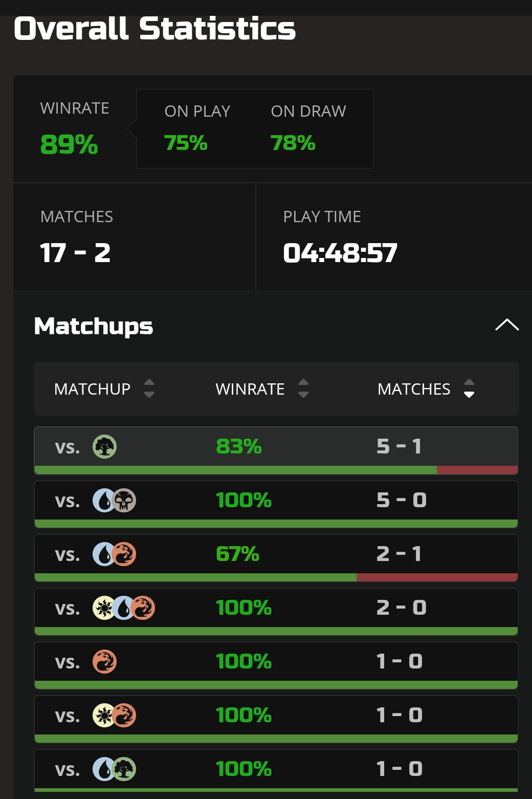Select the On Play winrate stat
Viewport: 532px width, 799px height.
[186, 143]
